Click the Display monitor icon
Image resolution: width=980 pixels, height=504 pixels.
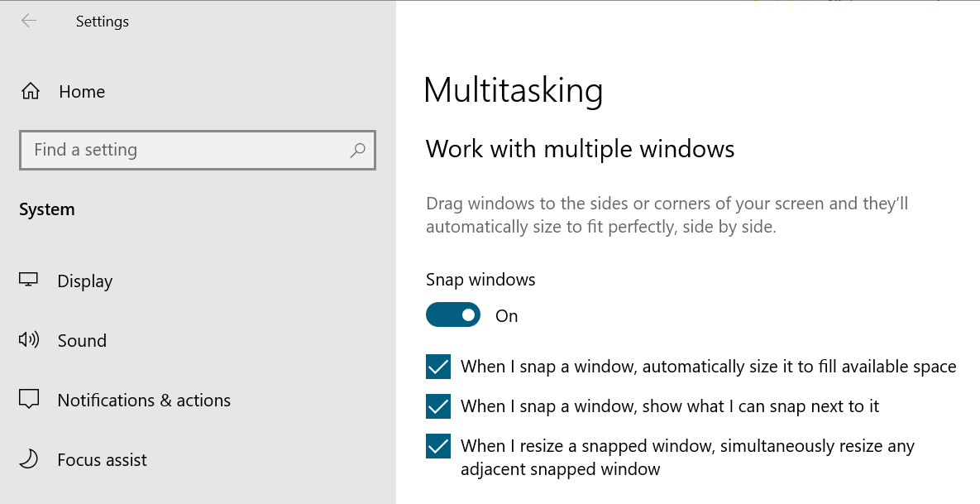tap(29, 281)
